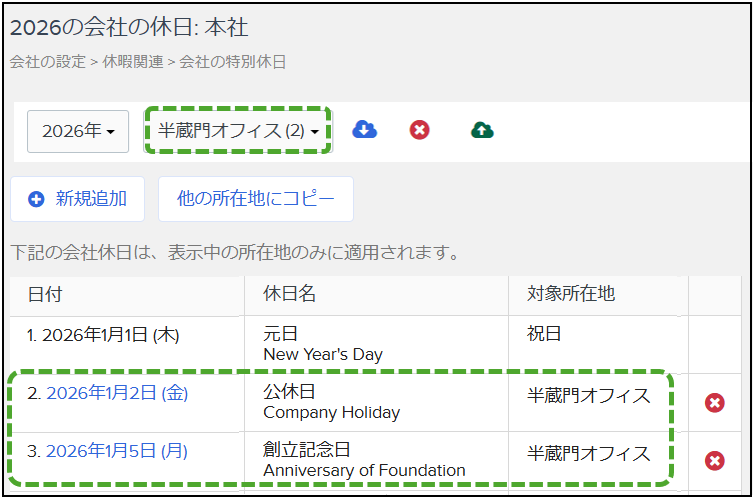
Task: Delete the 公休日 Company Holiday row
Action: [714, 402]
